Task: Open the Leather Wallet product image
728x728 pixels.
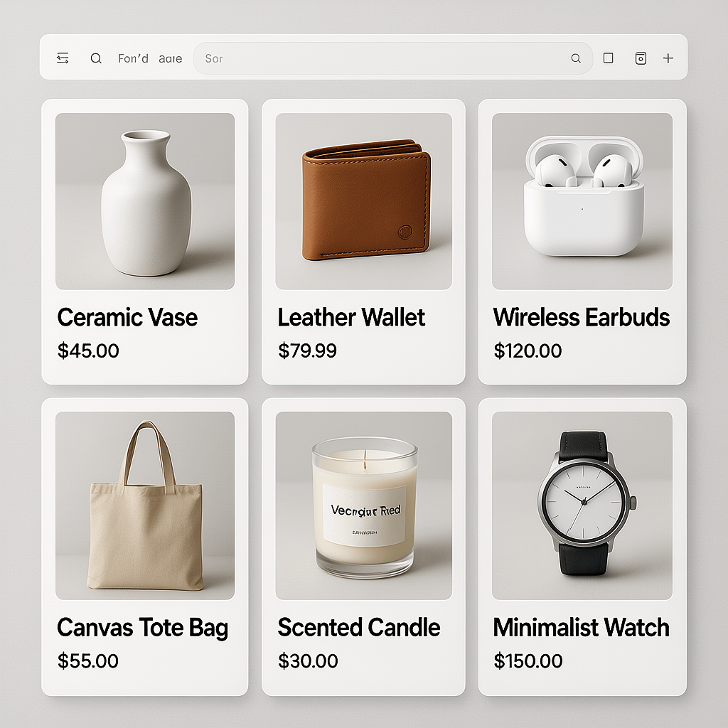Action: click(x=363, y=201)
